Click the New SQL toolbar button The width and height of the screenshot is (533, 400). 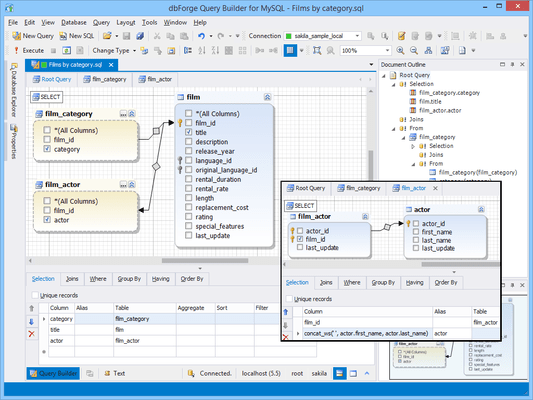click(x=76, y=36)
